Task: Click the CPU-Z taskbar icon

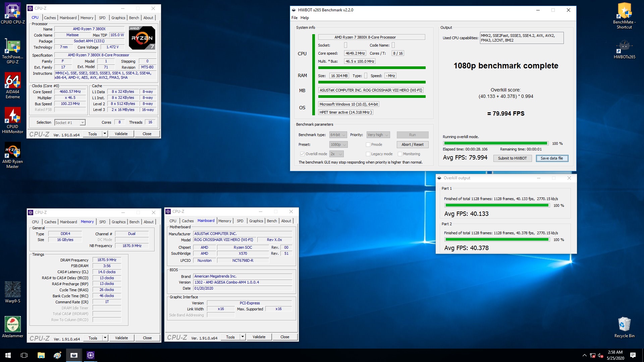Action: pos(90,355)
